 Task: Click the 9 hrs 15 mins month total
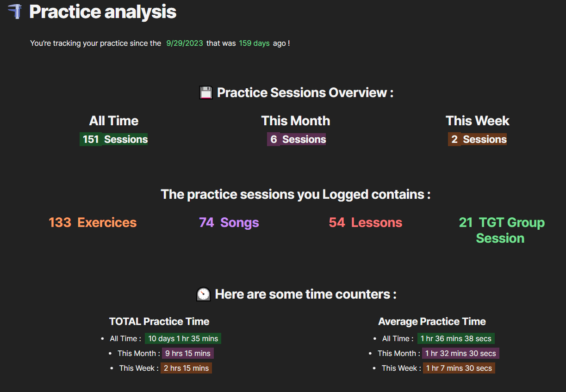click(187, 354)
